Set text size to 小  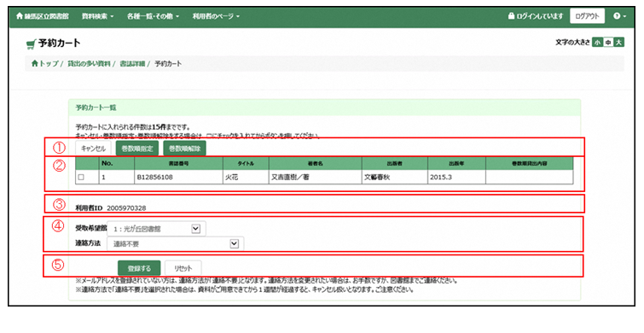[597, 43]
